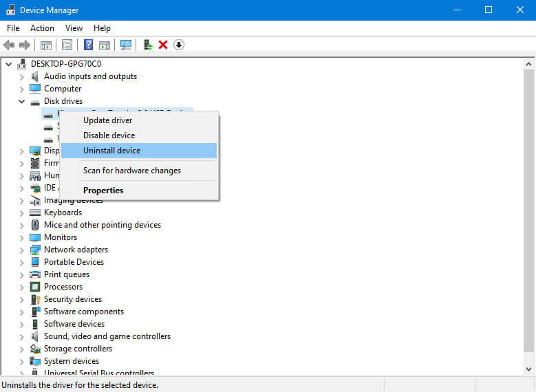This screenshot has height=392, width=536.
Task: Expand the Storage controllers chevron
Action: (21, 349)
